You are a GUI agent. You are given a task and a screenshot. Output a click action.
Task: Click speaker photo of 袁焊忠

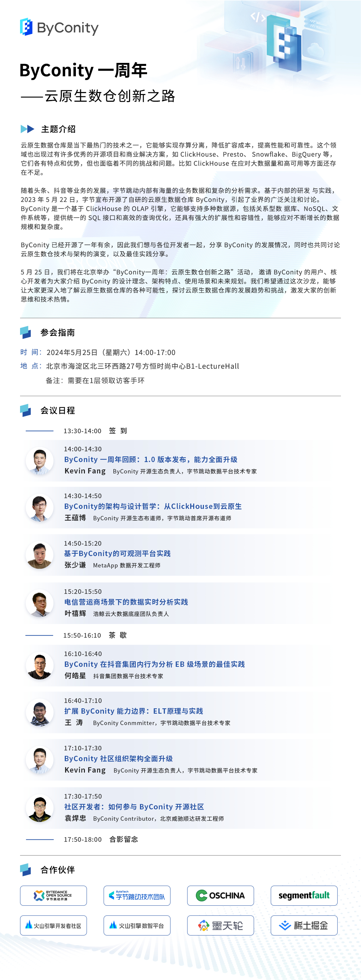pyautogui.click(x=39, y=808)
